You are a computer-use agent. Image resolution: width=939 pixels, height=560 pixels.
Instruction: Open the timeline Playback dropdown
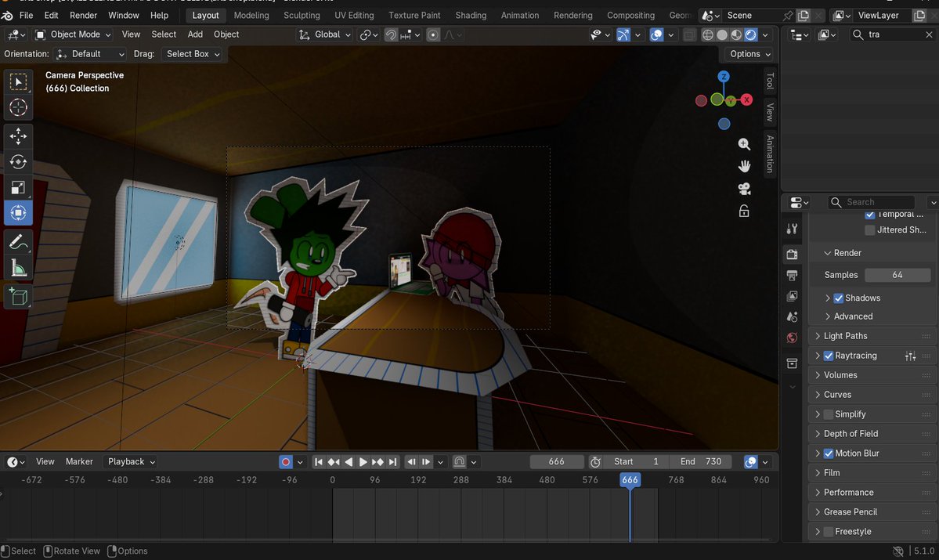point(131,462)
